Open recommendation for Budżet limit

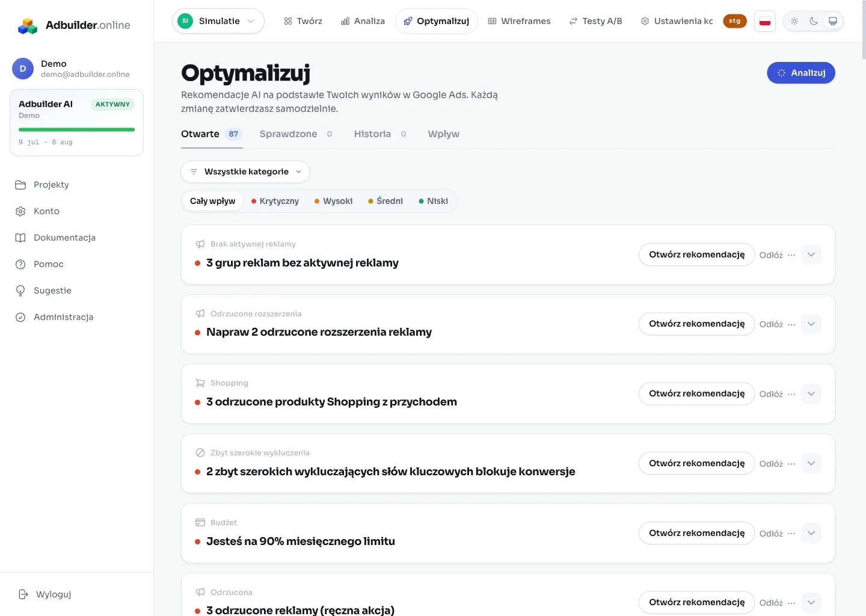click(x=696, y=533)
